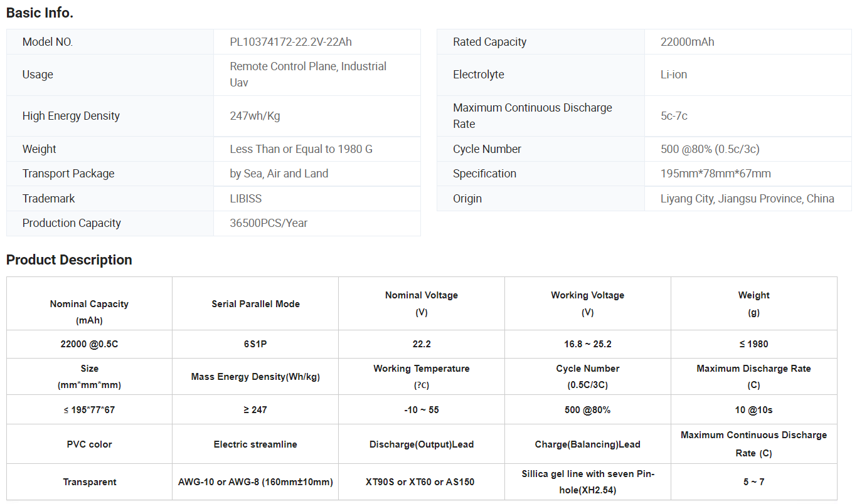Click the High Energy Density label
This screenshot has height=504, width=857.
pos(71,116)
